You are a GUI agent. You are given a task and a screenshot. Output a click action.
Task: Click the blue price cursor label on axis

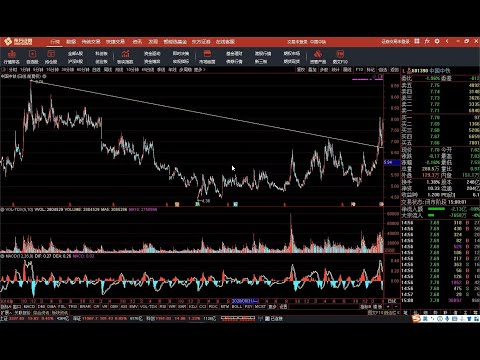(x=392, y=162)
